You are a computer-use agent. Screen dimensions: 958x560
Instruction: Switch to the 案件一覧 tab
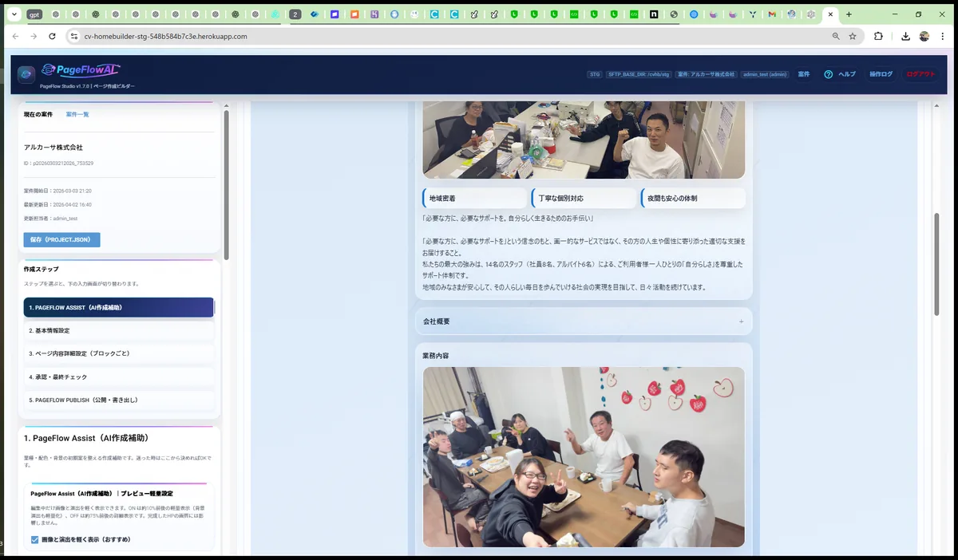coord(77,114)
